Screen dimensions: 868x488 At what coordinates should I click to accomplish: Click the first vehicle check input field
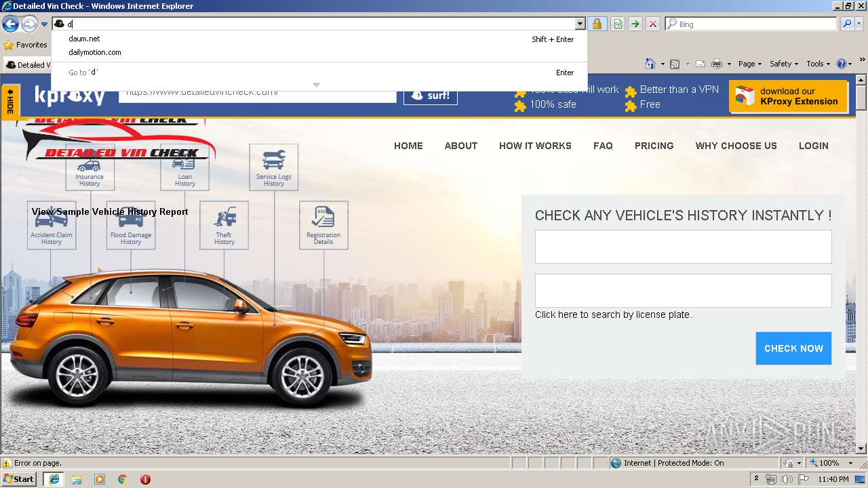tap(684, 247)
